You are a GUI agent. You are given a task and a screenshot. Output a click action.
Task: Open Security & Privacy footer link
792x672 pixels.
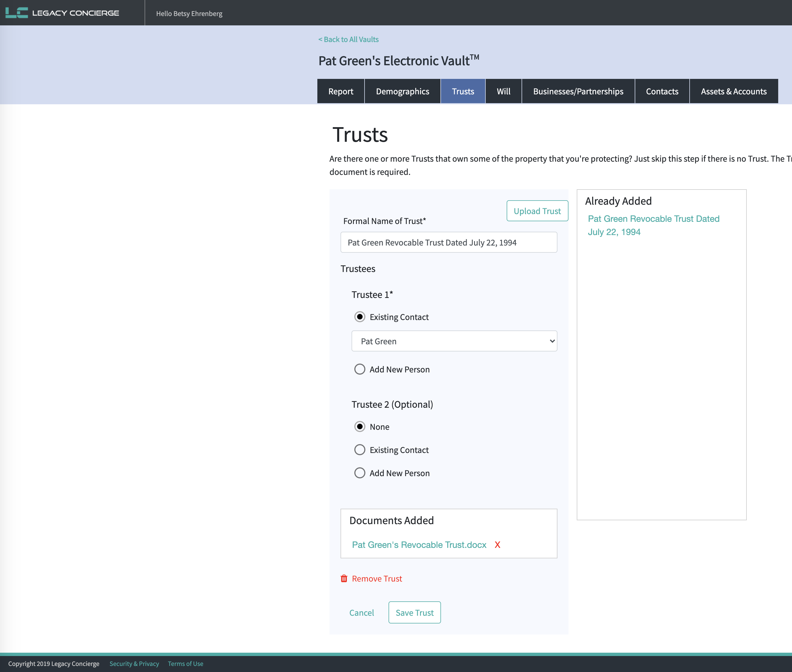pyautogui.click(x=134, y=664)
